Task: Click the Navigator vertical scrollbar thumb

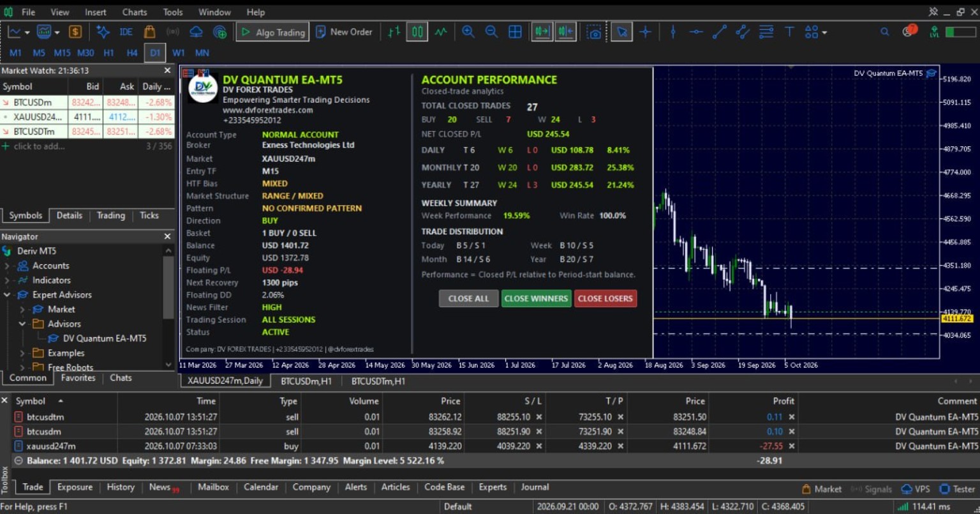Action: (x=168, y=287)
